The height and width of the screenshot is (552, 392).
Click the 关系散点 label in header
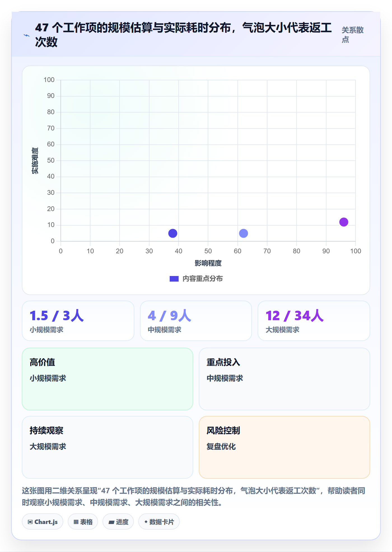point(353,35)
